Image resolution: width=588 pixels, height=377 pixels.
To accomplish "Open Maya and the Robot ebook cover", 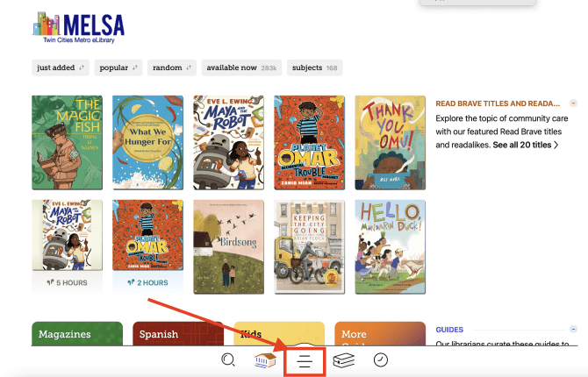I will [228, 142].
